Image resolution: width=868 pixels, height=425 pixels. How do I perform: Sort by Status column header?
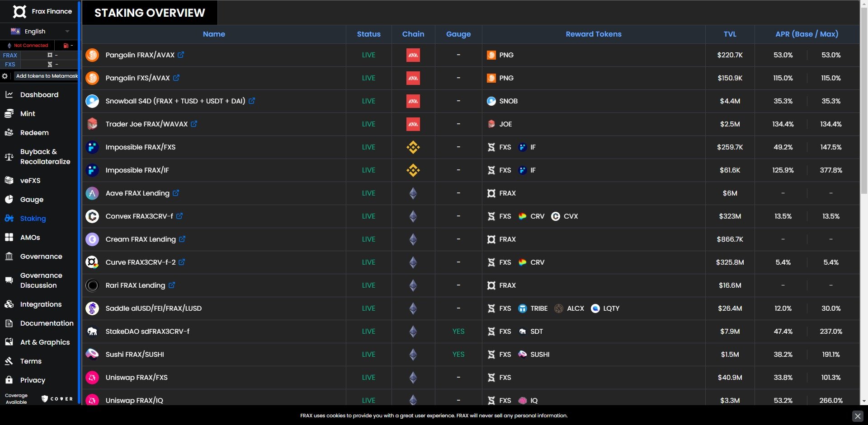coord(368,34)
